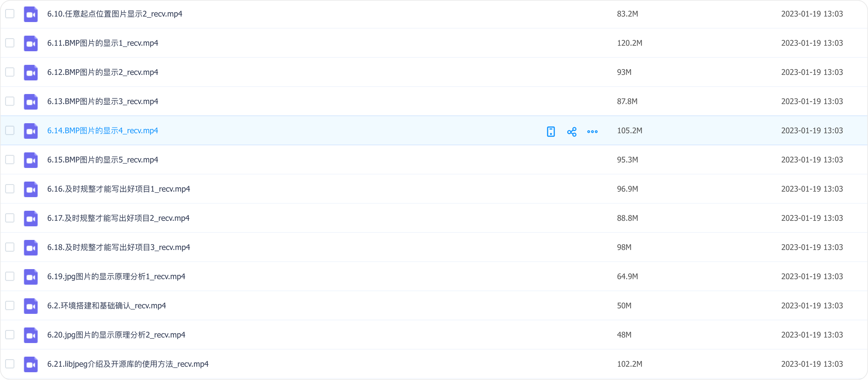Click video icon for 6.12.BMP图片的显示2_recv.mp4
The height and width of the screenshot is (380, 868).
click(x=31, y=72)
